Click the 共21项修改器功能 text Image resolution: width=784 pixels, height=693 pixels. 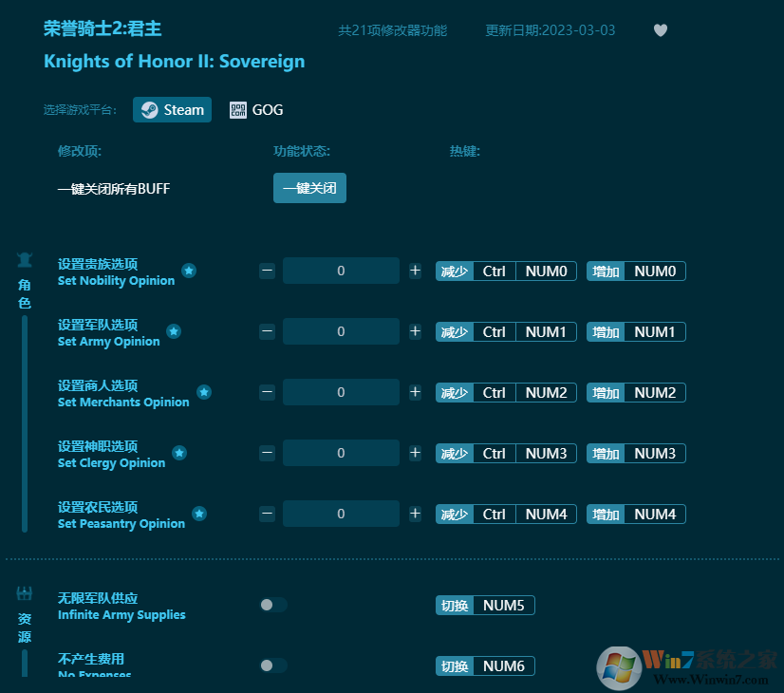393,30
